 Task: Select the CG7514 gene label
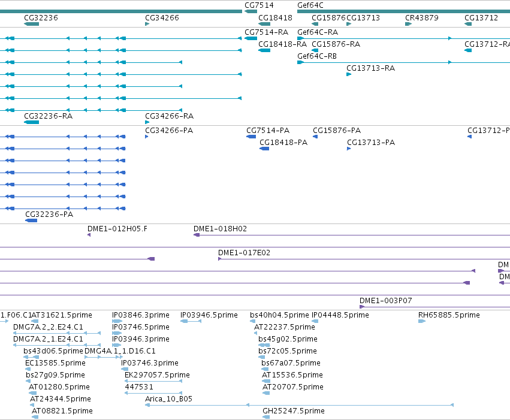(x=259, y=5)
